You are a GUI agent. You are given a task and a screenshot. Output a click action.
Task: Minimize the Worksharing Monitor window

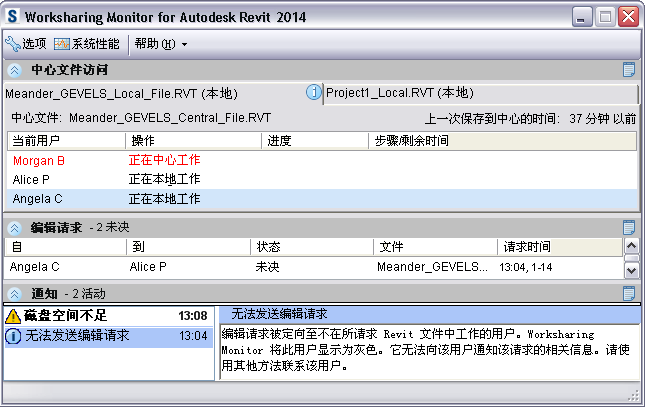tap(582, 17)
